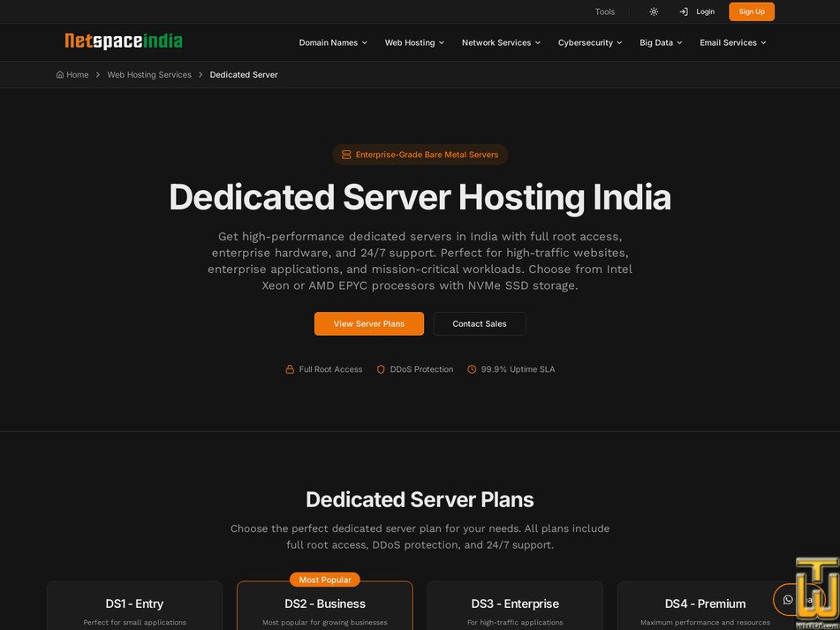Click the View Server Plans button
840x630 pixels.
click(x=369, y=323)
